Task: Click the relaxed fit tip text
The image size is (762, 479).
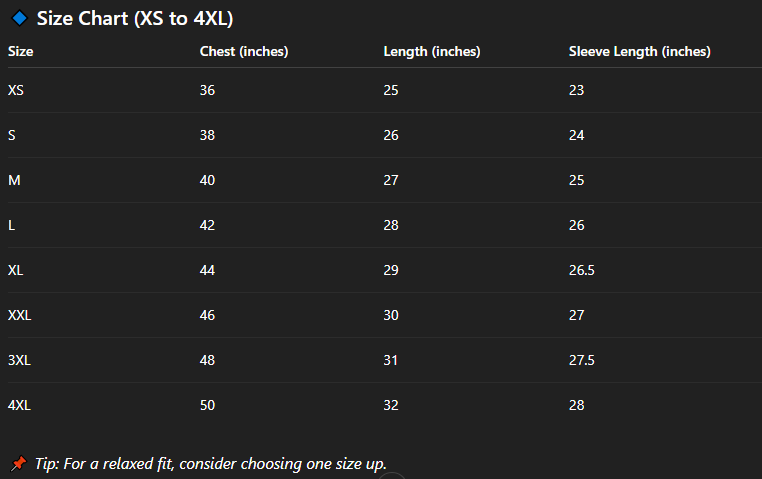Action: coord(209,463)
